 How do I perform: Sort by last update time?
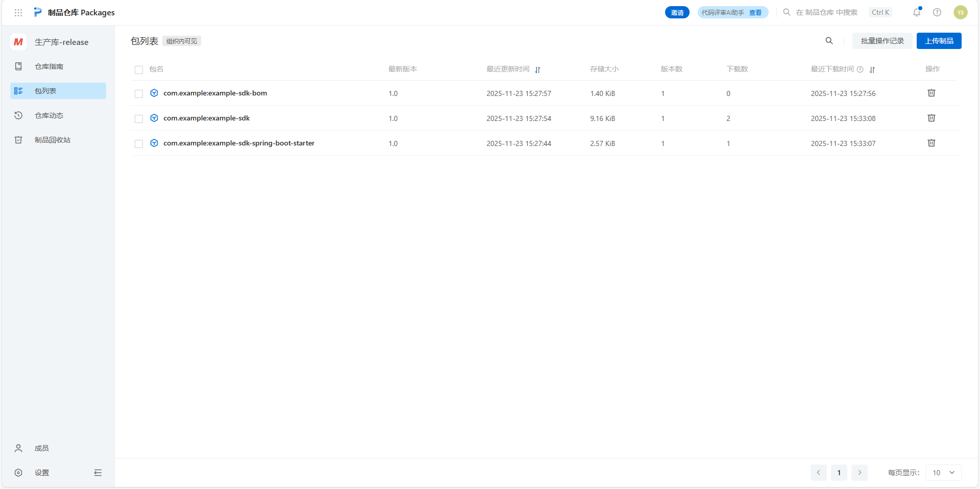(537, 69)
